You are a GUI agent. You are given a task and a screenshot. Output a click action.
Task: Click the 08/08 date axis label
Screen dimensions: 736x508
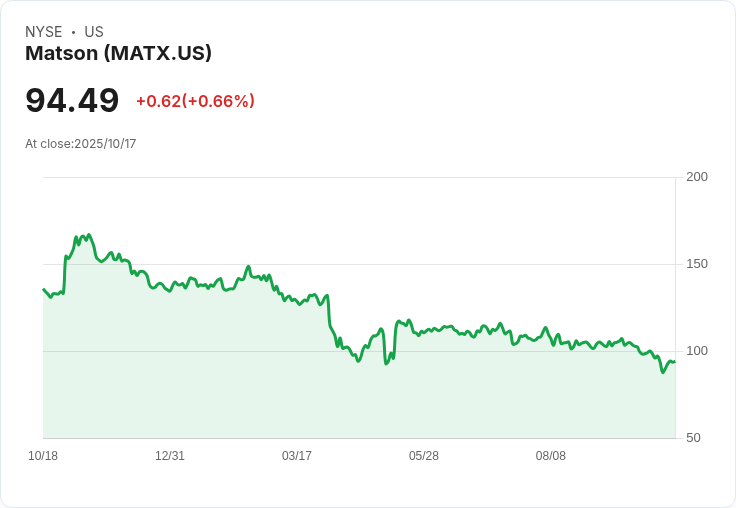pyautogui.click(x=551, y=456)
